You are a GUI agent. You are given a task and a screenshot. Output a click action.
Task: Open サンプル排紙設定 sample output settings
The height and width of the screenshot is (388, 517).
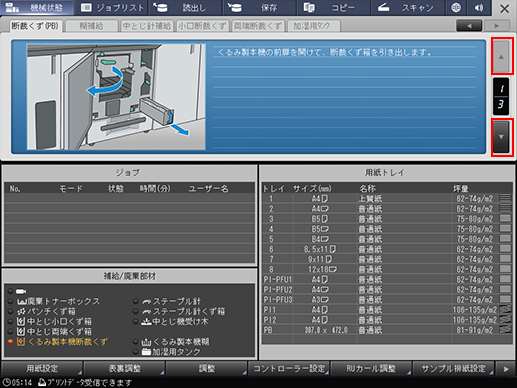454,368
